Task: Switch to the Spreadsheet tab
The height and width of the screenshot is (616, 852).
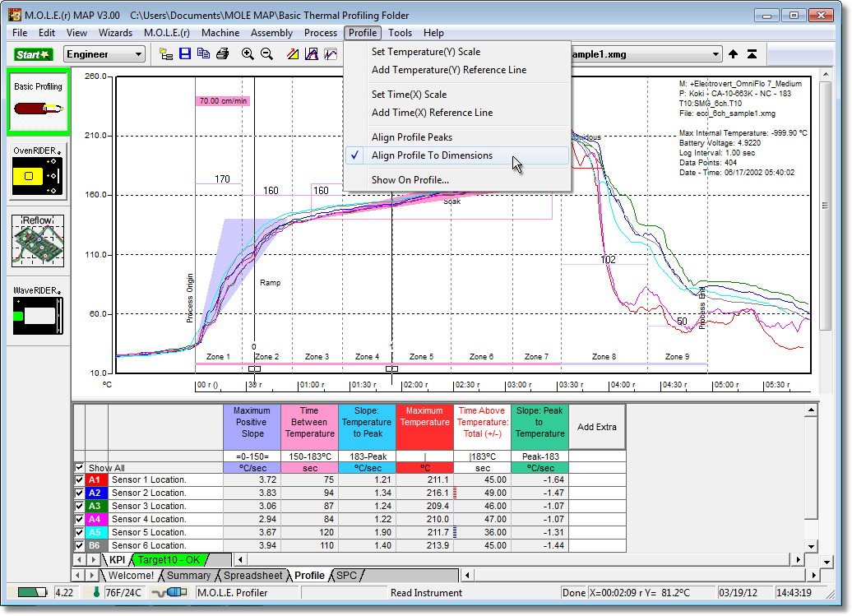Action: tap(252, 575)
